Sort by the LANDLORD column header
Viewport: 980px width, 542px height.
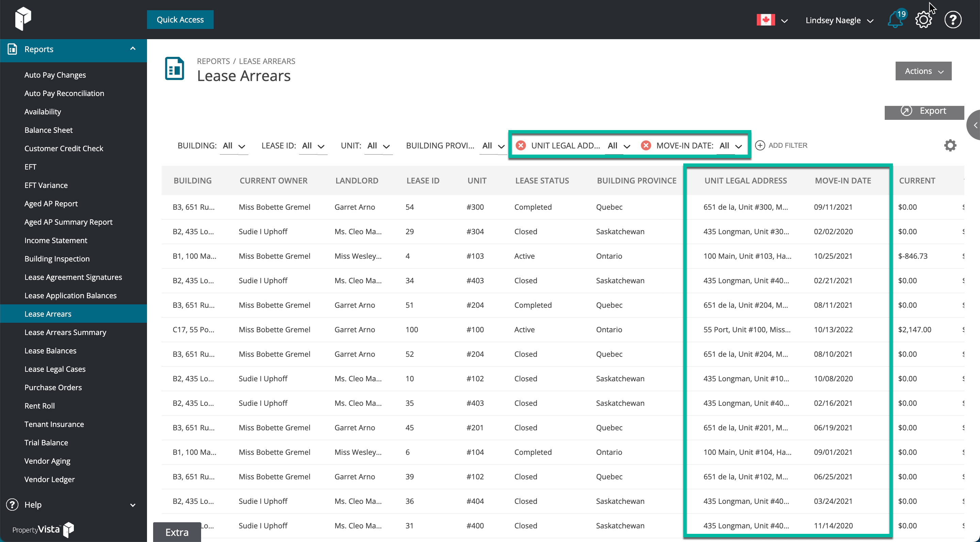(357, 181)
